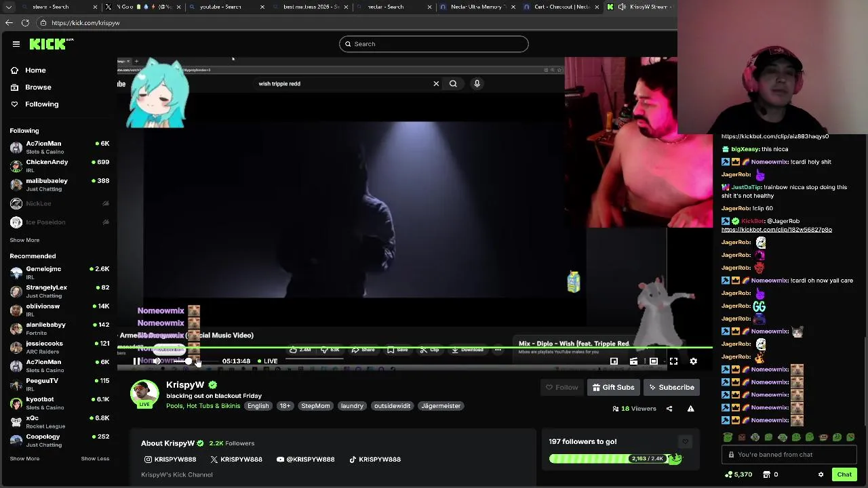Screen dimensions: 868x488
Task: Click follower goal progress bar
Action: (x=615, y=459)
